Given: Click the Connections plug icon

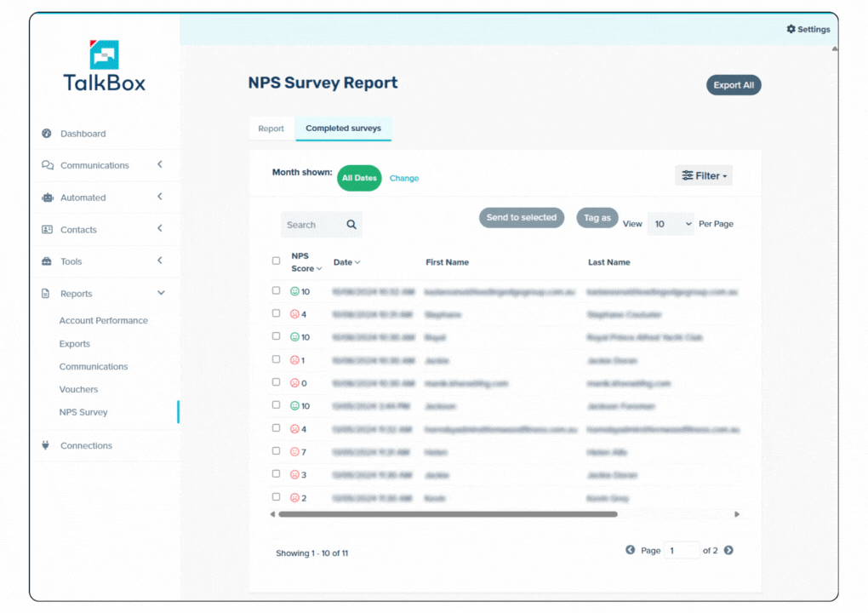Looking at the screenshot, I should [x=46, y=445].
